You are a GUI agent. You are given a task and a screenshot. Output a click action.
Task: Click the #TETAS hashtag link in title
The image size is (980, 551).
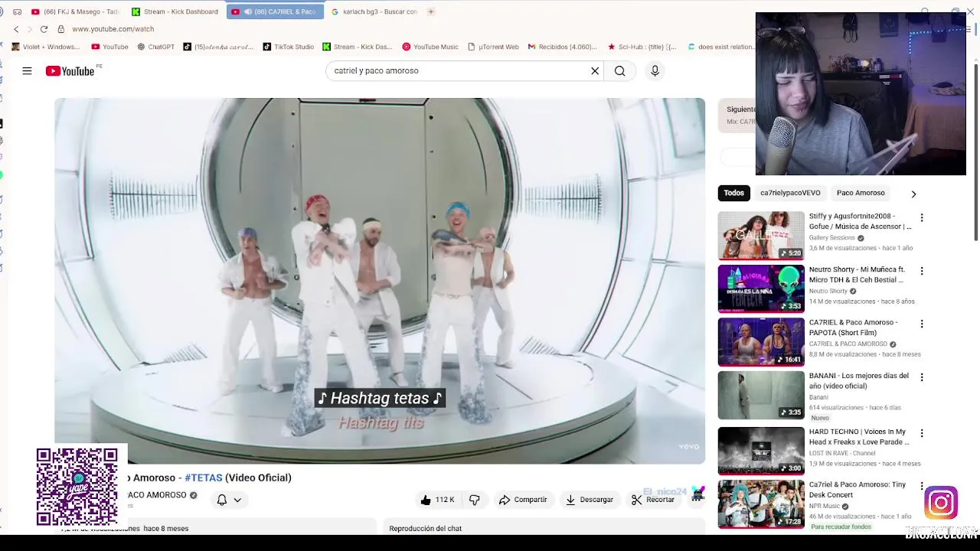click(x=203, y=478)
